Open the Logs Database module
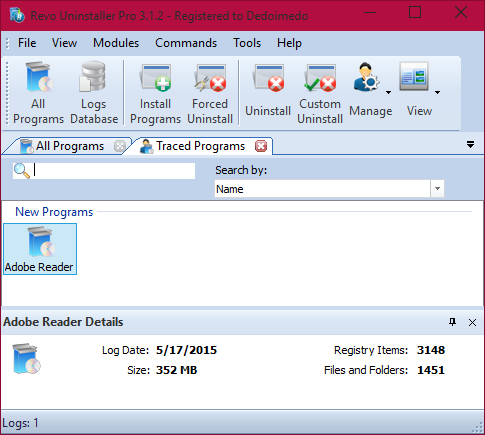485x435 pixels. pyautogui.click(x=94, y=93)
